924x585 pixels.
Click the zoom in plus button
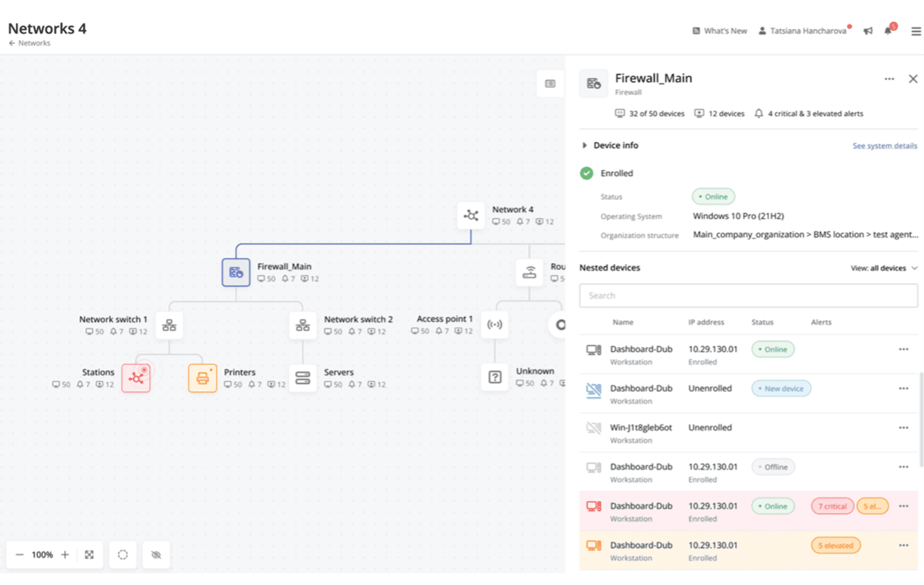[x=65, y=555]
